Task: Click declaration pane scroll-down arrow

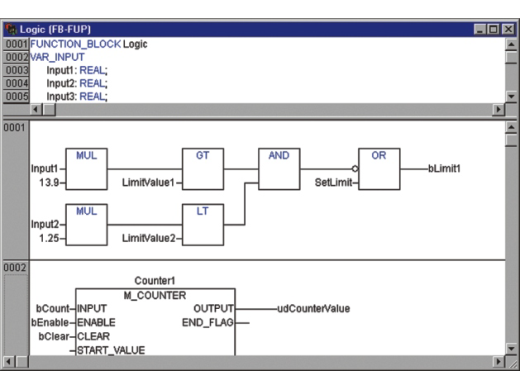Action: 511,97
